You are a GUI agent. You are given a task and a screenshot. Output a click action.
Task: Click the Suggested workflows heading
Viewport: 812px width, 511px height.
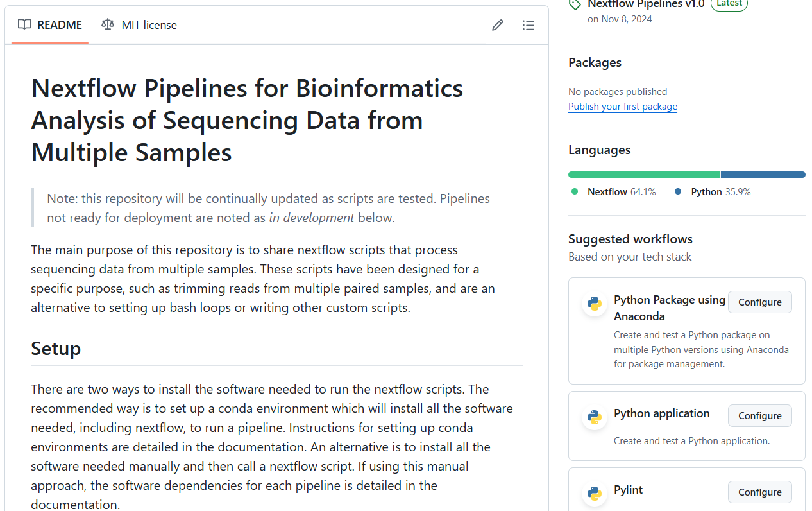630,239
